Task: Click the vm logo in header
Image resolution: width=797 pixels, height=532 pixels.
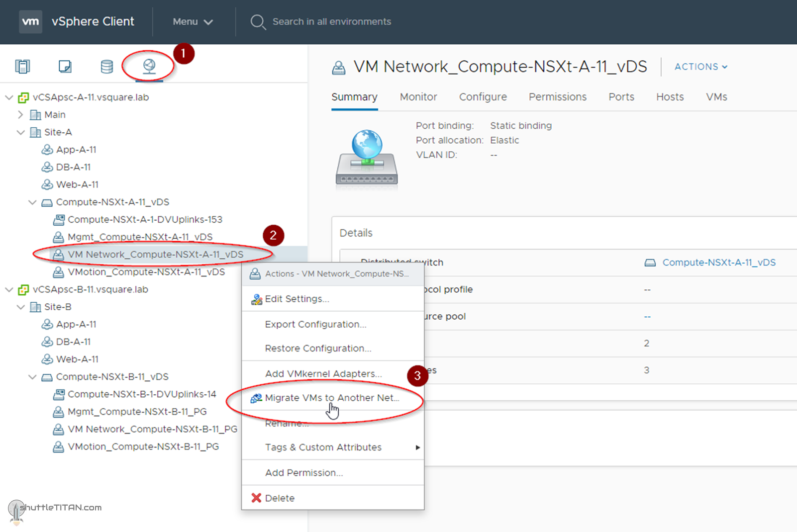Action: (30, 22)
